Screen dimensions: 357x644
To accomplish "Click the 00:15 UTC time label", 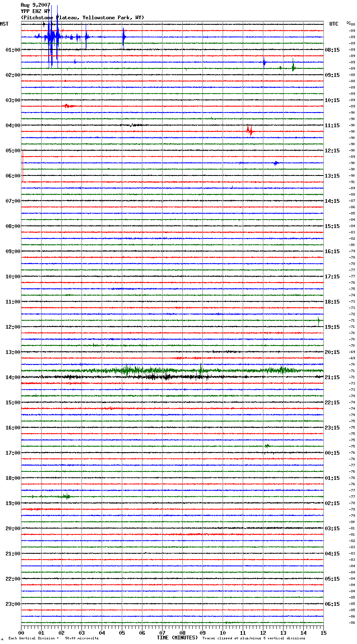I will click(332, 453).
